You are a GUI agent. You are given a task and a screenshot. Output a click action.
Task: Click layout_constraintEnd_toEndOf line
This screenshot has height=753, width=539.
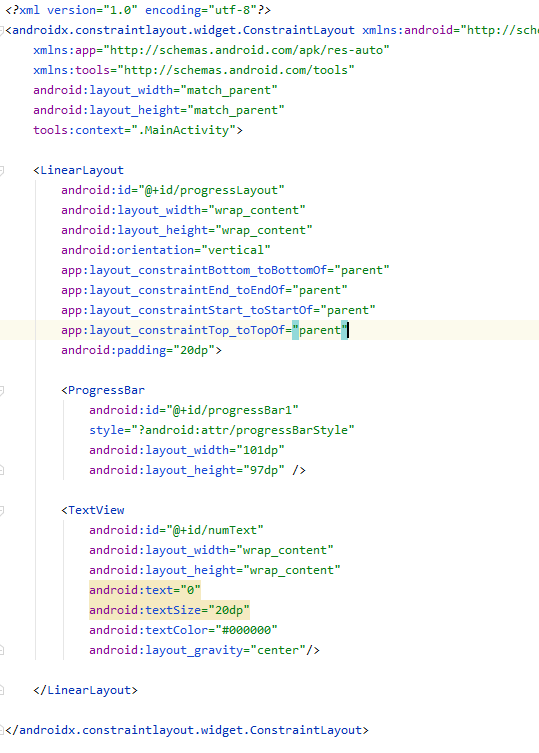click(204, 291)
